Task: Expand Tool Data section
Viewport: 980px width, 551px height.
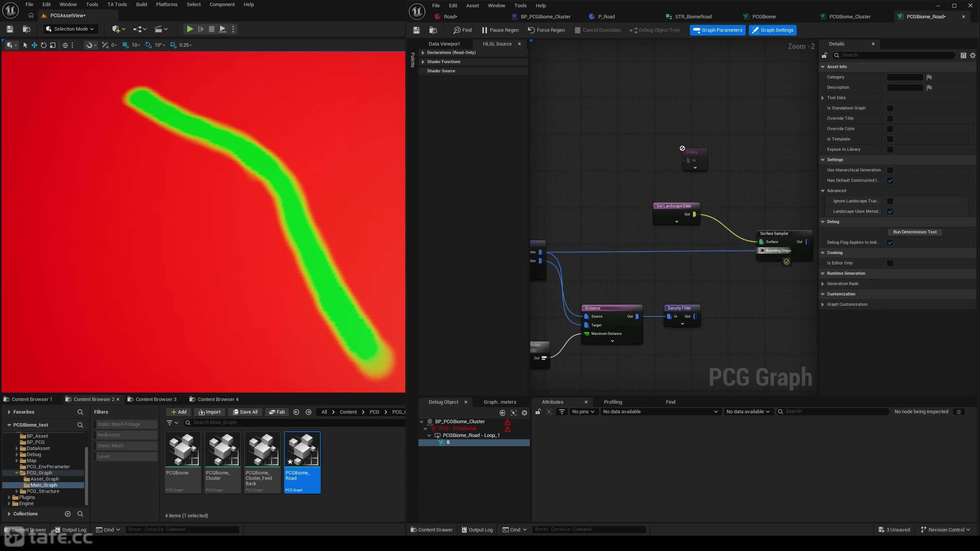Action: 823,98
